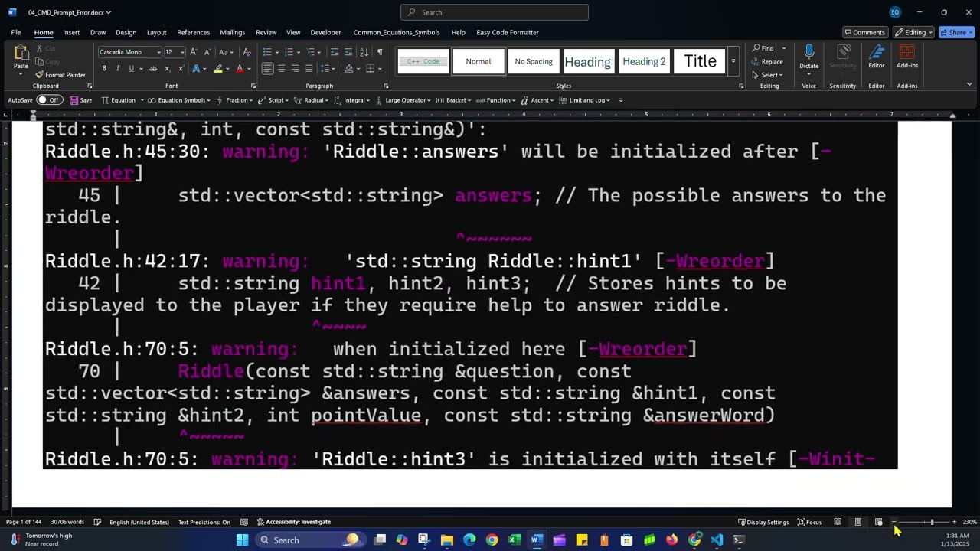Save document from quick toolbar
Viewport: 980px width, 551px height.
[80, 100]
